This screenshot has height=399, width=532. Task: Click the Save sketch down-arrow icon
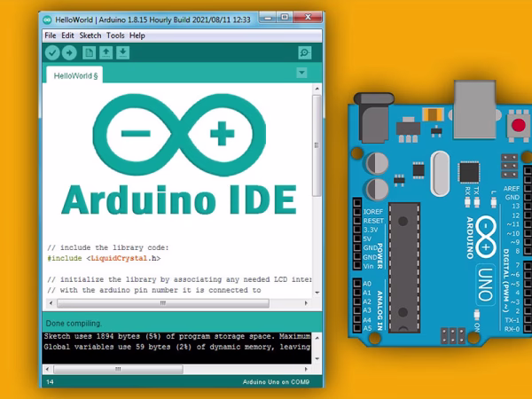coord(122,53)
